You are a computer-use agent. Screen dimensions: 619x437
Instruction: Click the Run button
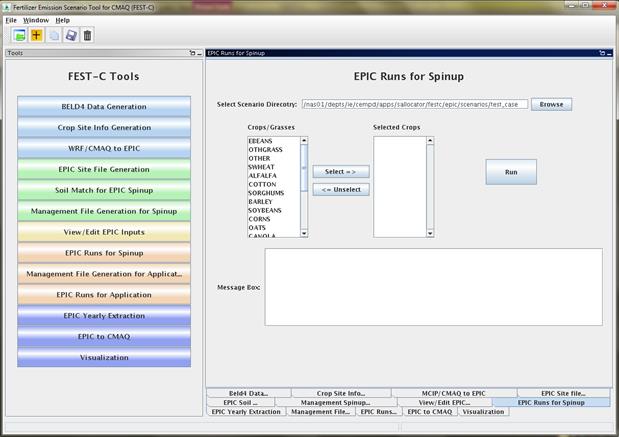tap(511, 172)
